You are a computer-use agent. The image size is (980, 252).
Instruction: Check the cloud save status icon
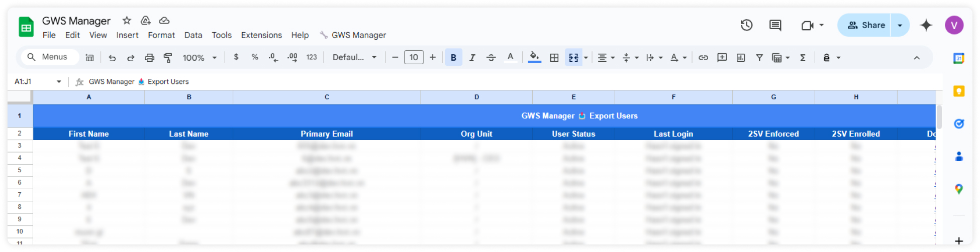164,21
